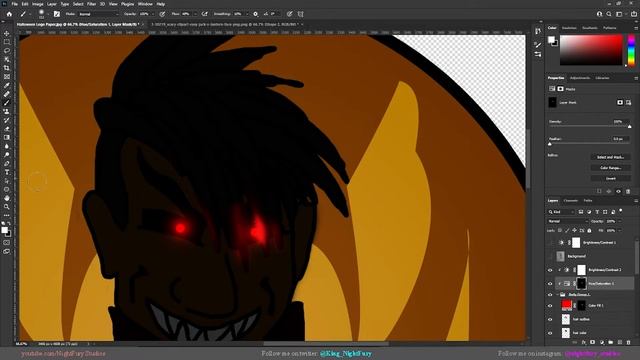Click the smoothing options gear icon
This screenshot has width=640, height=360.
[x=256, y=14]
